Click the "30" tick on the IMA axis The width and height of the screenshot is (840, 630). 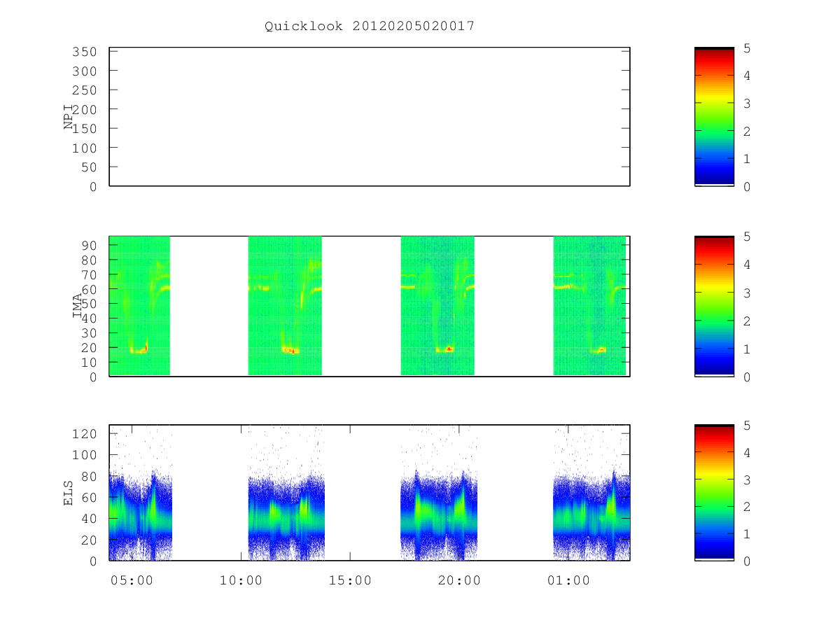coord(88,333)
